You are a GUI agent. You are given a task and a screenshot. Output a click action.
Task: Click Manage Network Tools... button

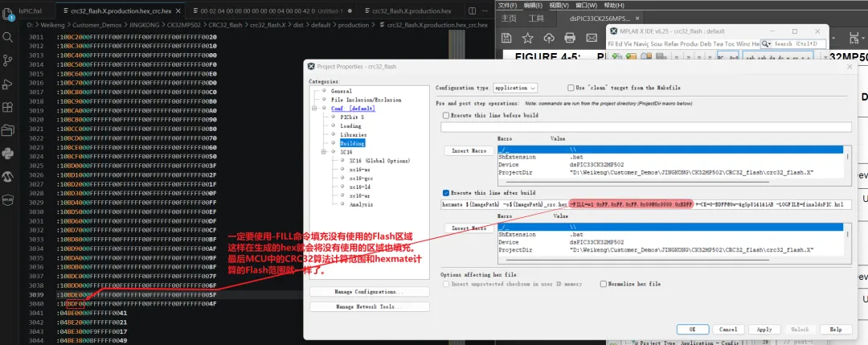[x=369, y=306]
